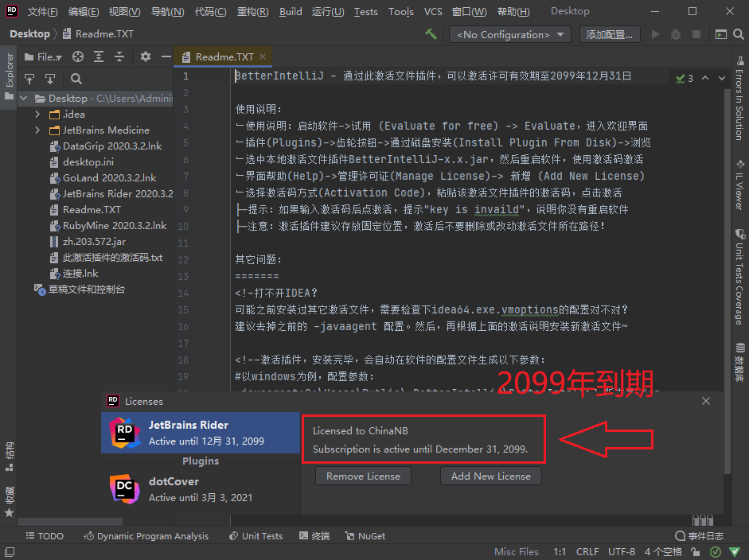Close the Licenses dialog with X

click(706, 401)
